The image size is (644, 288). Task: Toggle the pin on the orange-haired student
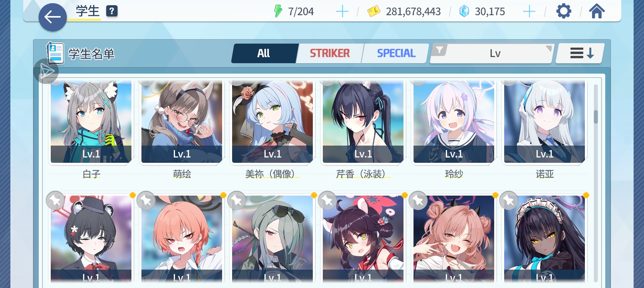pyautogui.click(x=146, y=200)
